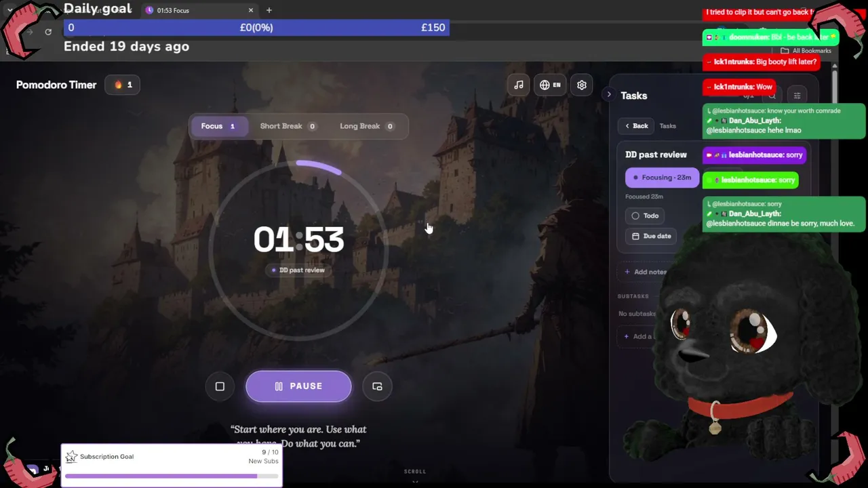Click the SCROLL hint text
The image size is (868, 488).
pyautogui.click(x=415, y=472)
